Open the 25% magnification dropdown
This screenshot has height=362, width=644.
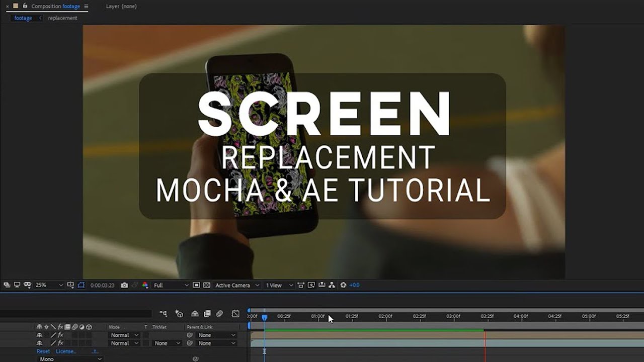(49, 285)
